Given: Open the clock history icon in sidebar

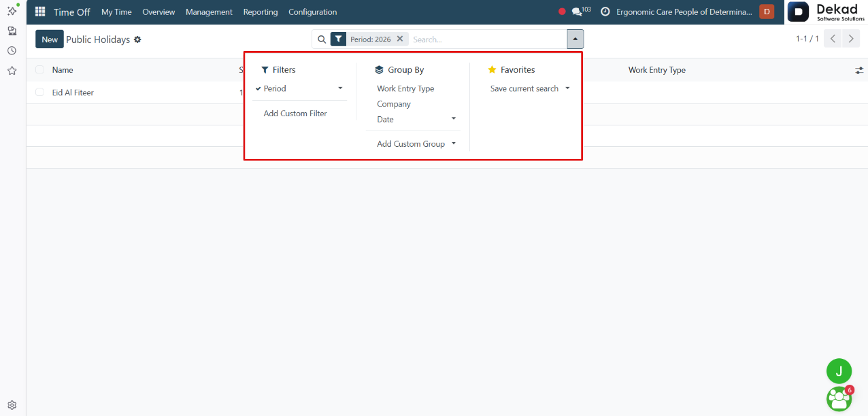Looking at the screenshot, I should click(x=12, y=50).
